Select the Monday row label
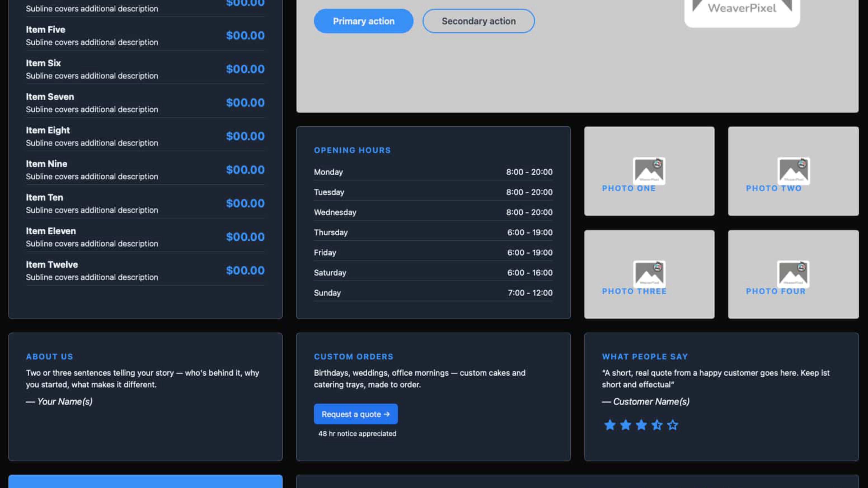The image size is (868, 488). click(328, 172)
